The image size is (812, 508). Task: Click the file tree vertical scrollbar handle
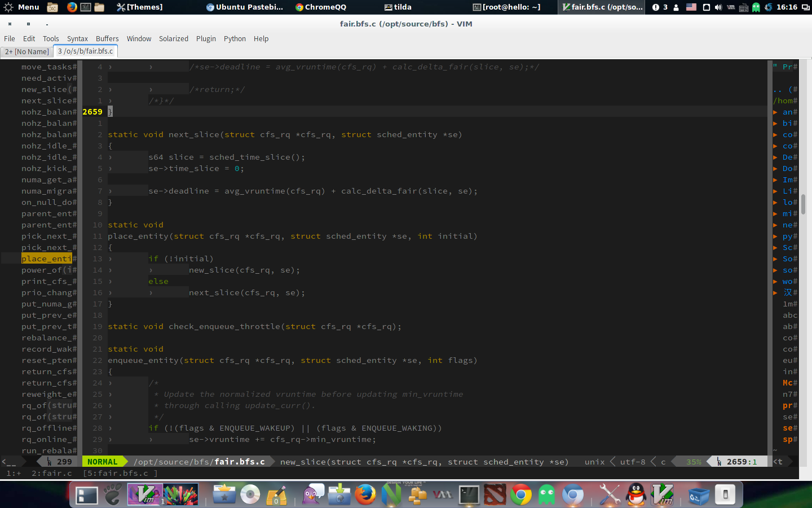803,204
